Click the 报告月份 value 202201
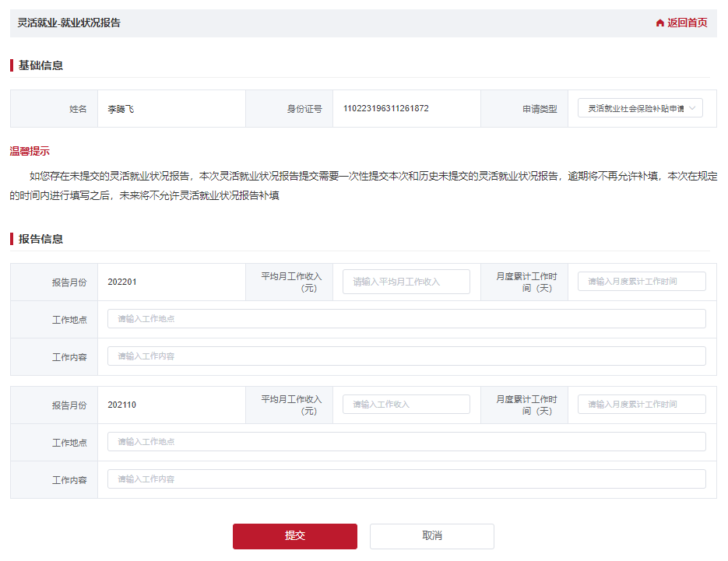The image size is (728, 561). pos(122,282)
